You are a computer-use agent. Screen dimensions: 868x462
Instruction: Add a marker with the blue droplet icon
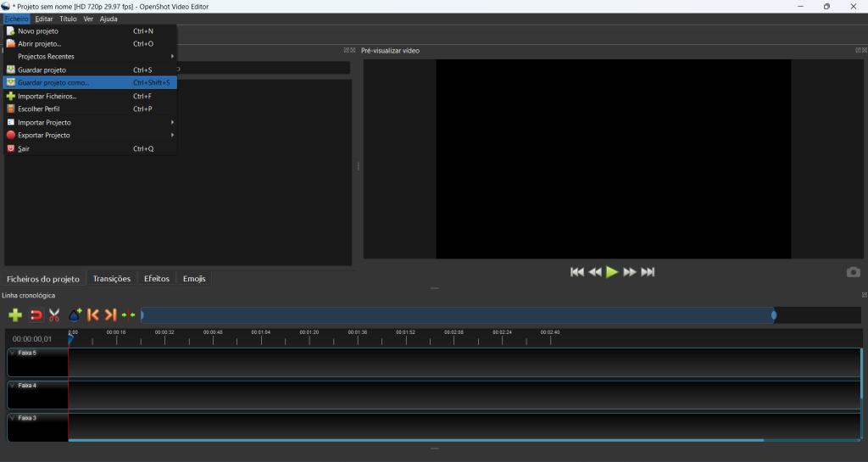pos(75,315)
